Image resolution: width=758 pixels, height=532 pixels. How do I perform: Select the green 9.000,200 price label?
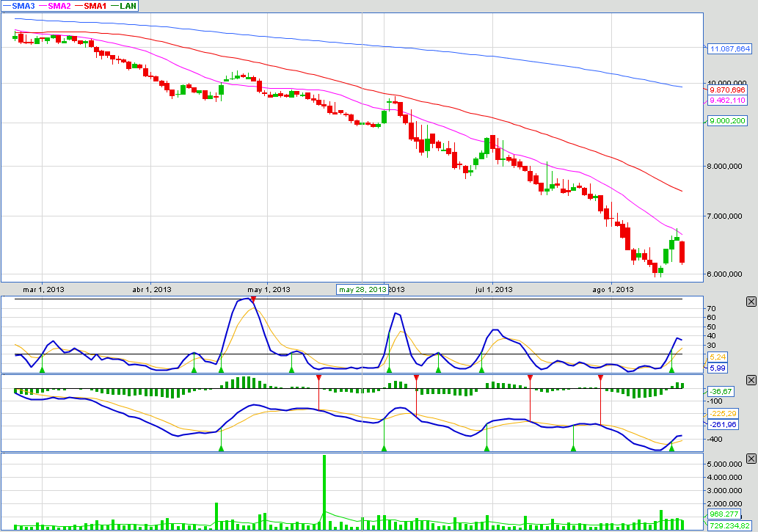[x=727, y=121]
